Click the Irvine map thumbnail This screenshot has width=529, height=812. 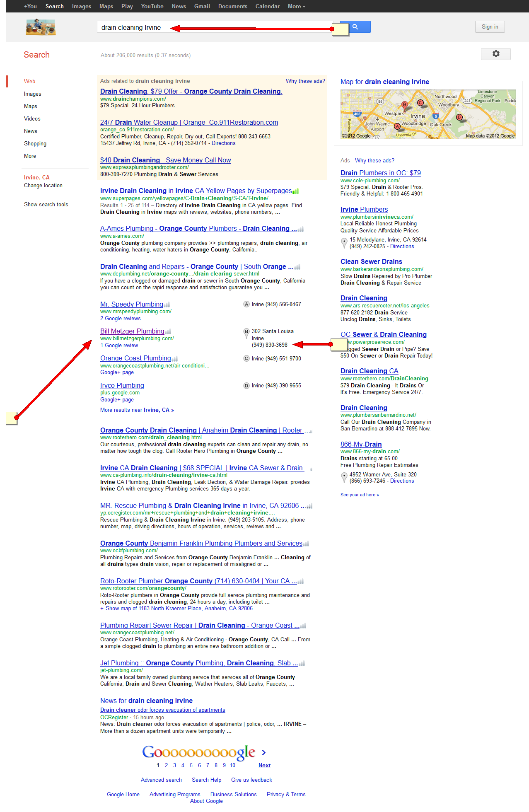[428, 114]
